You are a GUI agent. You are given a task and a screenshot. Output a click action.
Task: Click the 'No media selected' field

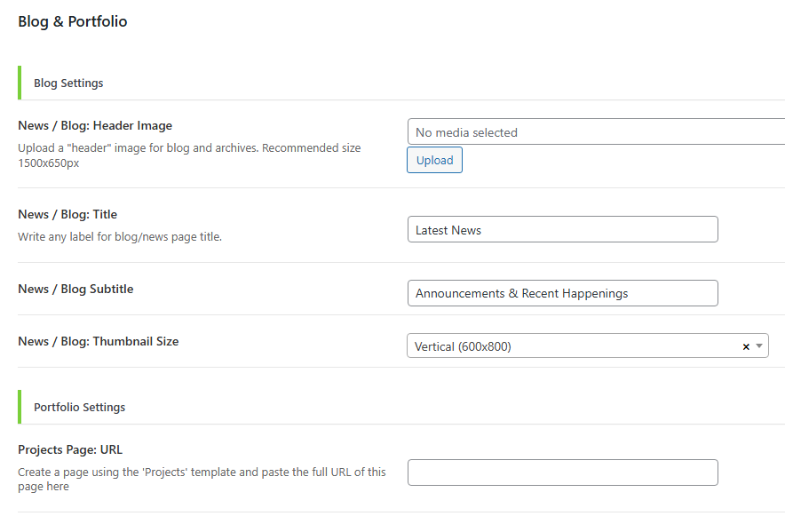coord(595,132)
